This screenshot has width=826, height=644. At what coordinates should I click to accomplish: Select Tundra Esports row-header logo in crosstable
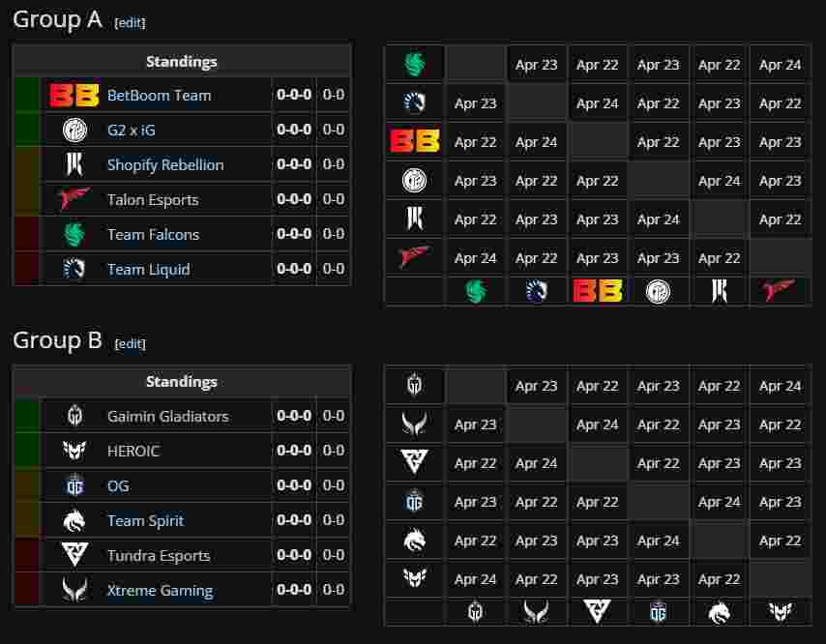[415, 462]
